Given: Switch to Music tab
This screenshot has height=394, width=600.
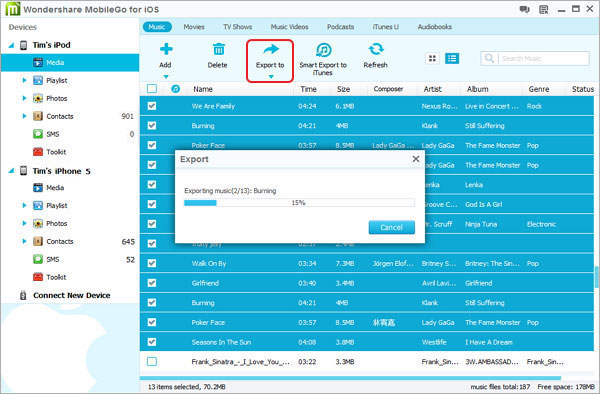Looking at the screenshot, I should (157, 27).
